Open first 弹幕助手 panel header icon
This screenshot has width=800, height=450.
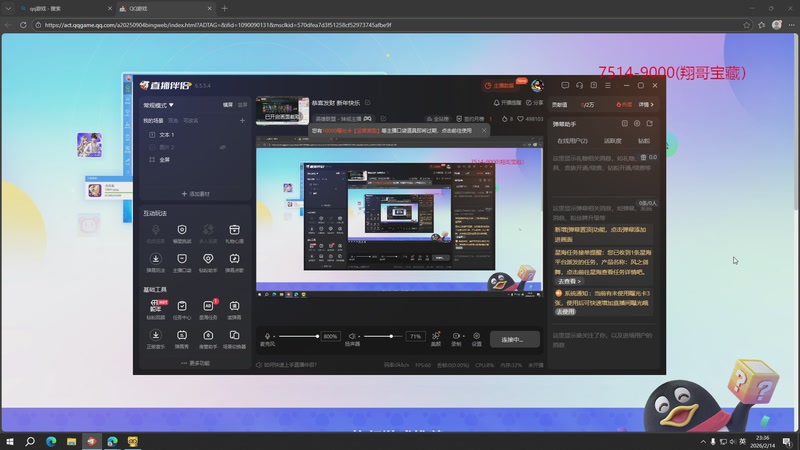pyautogui.click(x=624, y=123)
